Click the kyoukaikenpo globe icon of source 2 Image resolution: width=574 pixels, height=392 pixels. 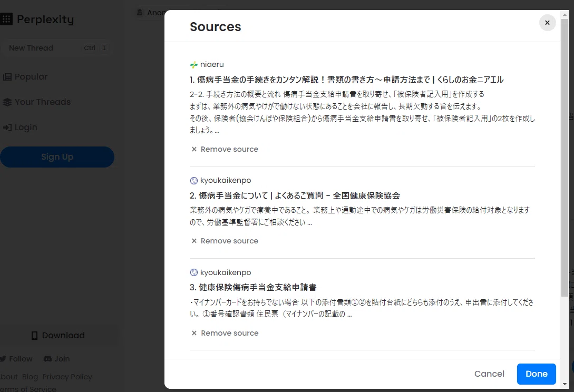193,180
